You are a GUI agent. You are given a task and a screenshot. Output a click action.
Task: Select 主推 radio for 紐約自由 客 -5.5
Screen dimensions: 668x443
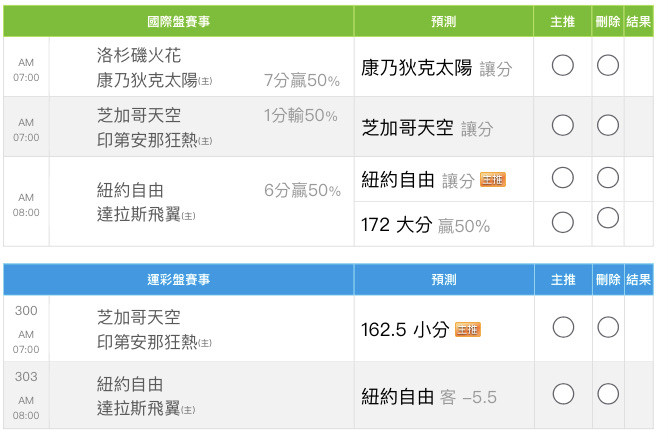point(562,394)
